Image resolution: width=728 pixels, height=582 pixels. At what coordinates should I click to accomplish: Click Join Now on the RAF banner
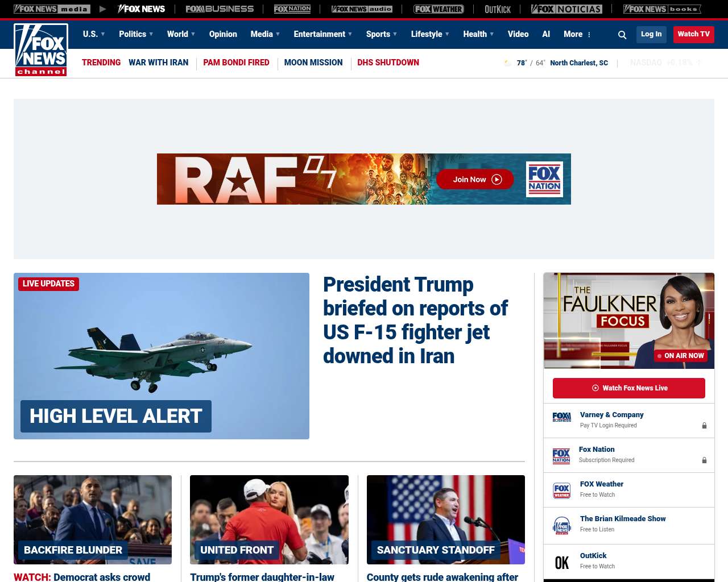475,180
